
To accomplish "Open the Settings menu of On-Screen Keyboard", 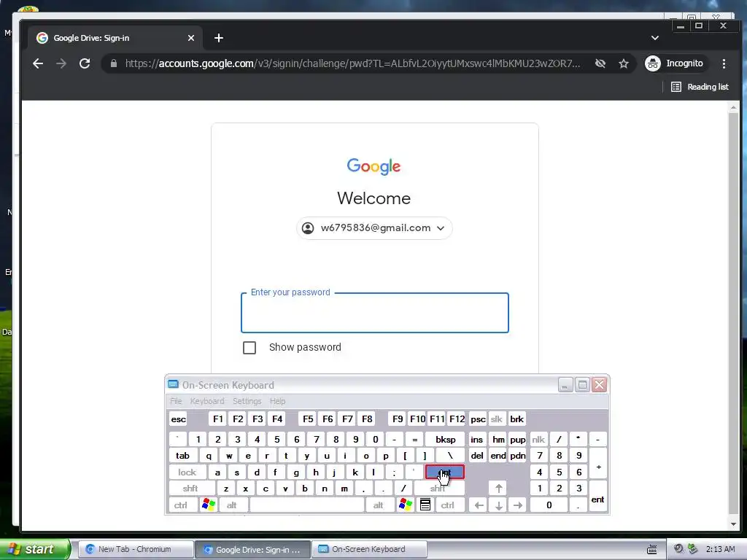I will 247,401.
